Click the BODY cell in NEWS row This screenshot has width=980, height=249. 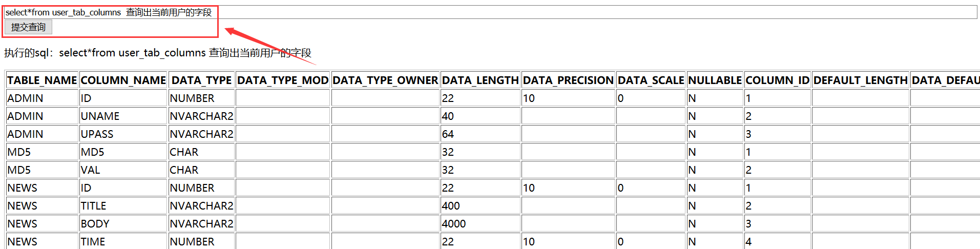click(123, 224)
